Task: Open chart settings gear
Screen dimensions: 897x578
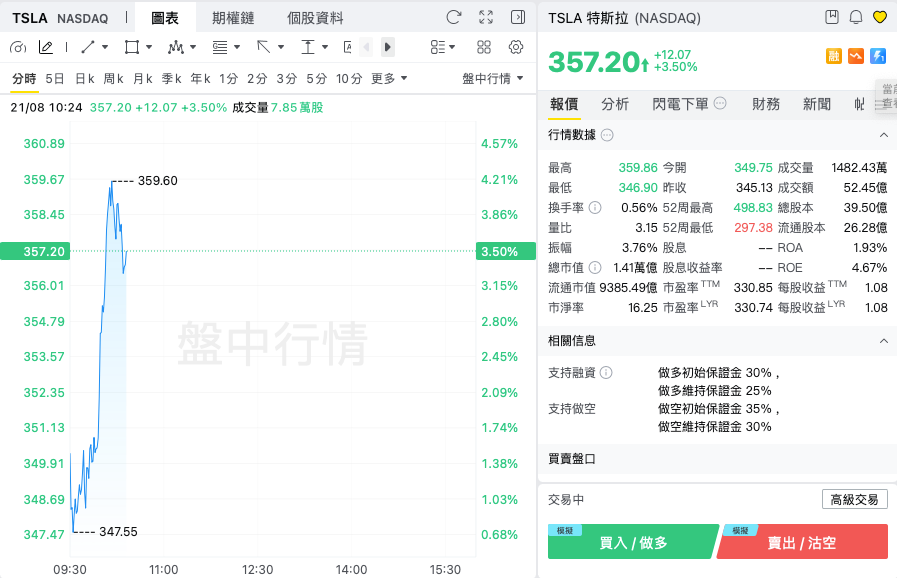Action: point(516,47)
